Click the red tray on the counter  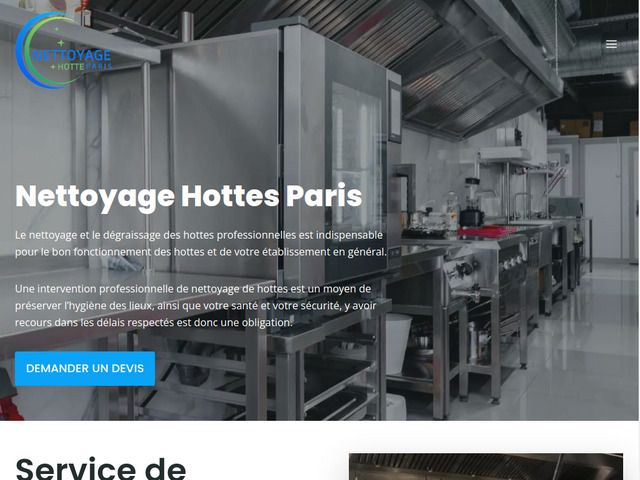[x=486, y=231]
